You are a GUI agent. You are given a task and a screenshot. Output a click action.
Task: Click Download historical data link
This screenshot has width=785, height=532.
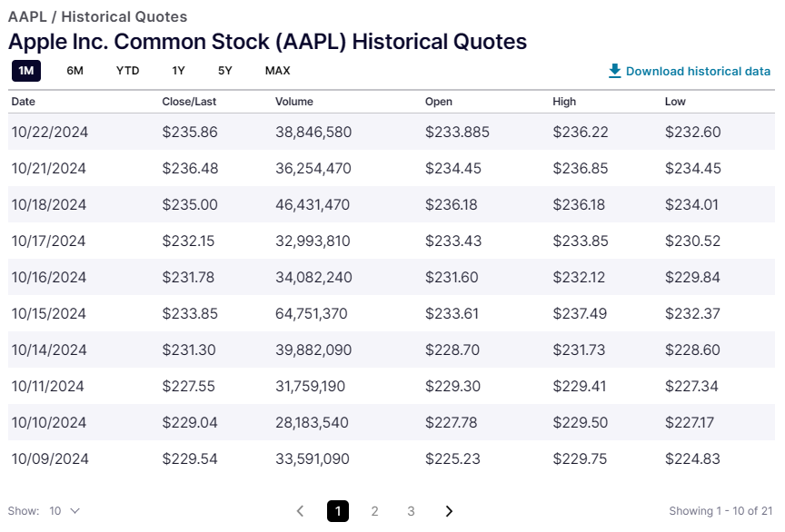point(698,71)
